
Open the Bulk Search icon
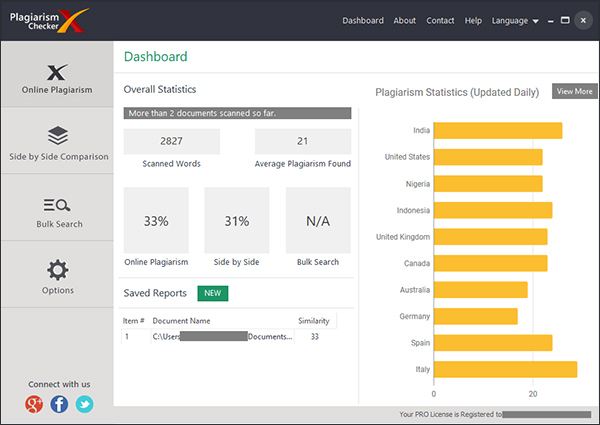[x=57, y=205]
